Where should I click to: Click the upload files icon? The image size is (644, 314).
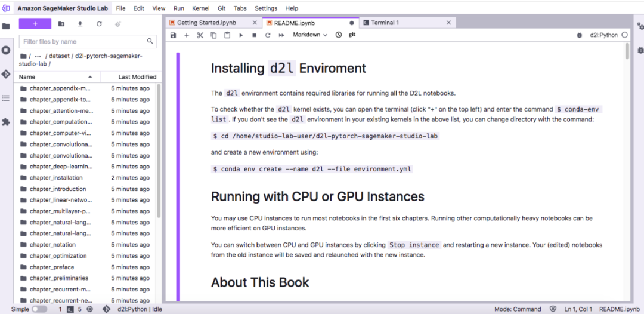tap(80, 24)
